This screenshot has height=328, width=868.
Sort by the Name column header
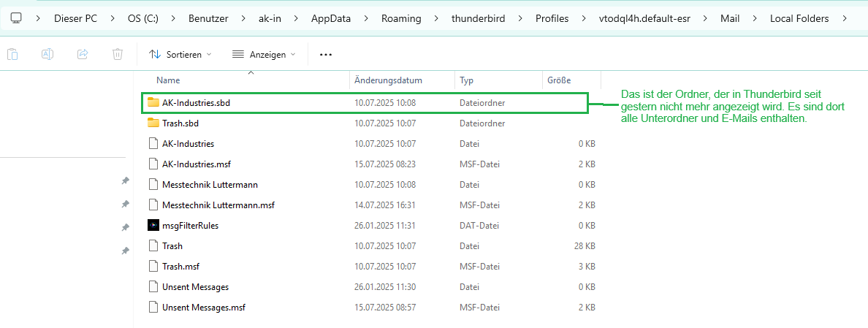pyautogui.click(x=168, y=80)
